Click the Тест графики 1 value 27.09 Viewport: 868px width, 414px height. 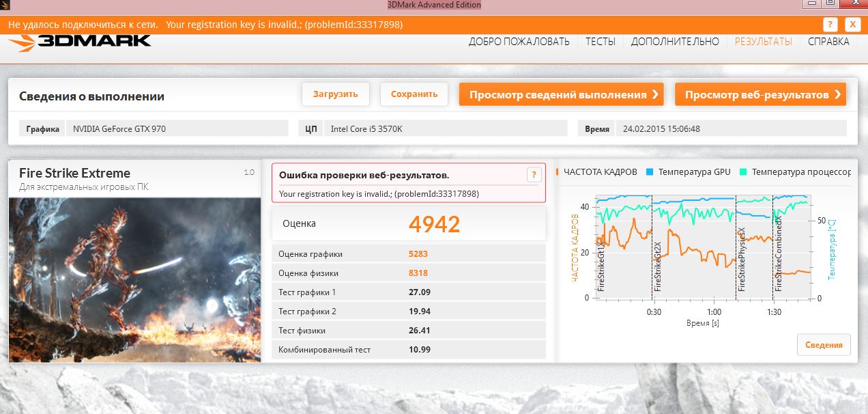click(x=420, y=292)
